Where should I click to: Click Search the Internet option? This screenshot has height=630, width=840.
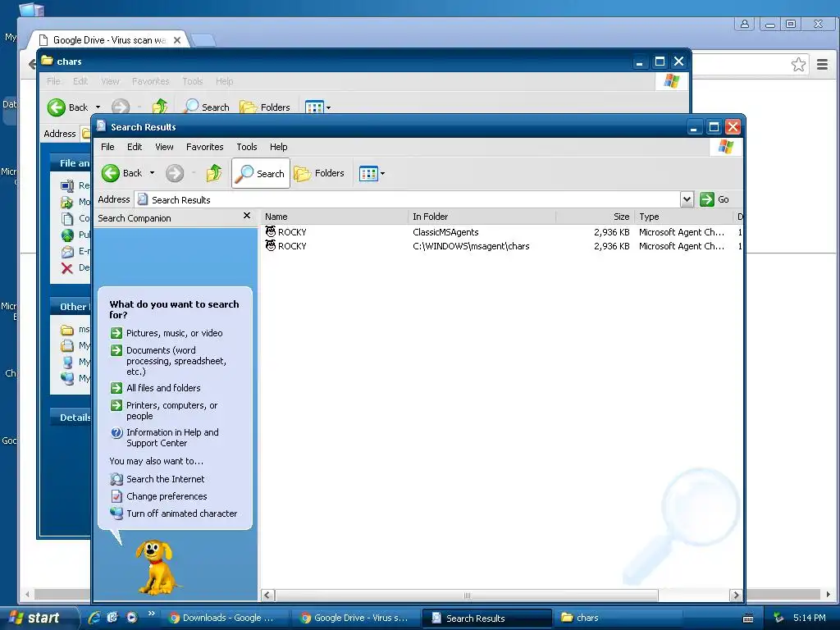165,479
